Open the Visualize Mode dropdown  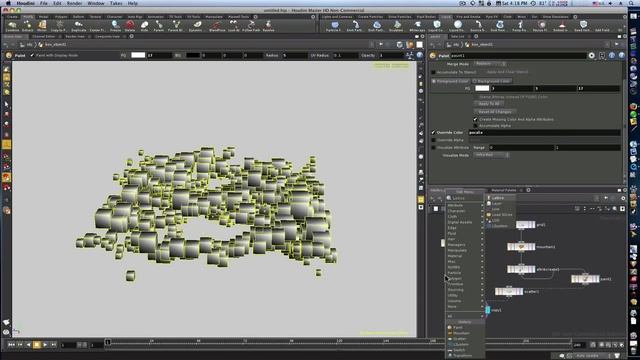click(491, 155)
